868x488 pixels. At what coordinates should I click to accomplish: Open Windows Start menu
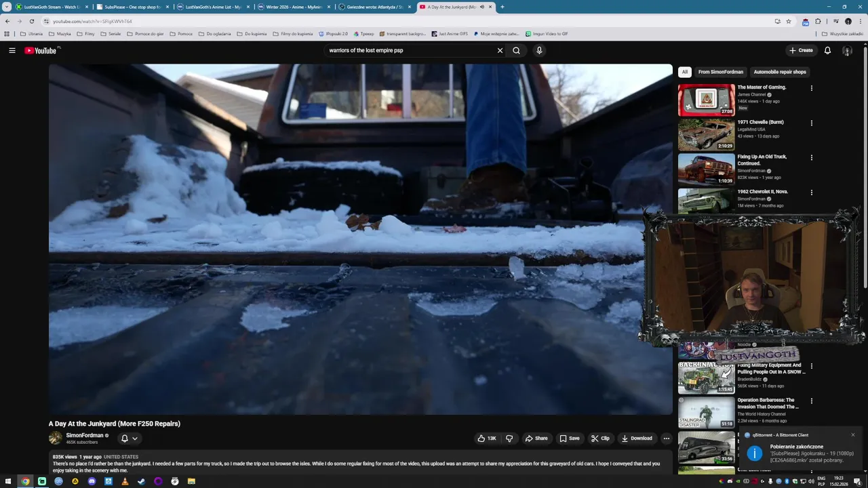[8, 481]
